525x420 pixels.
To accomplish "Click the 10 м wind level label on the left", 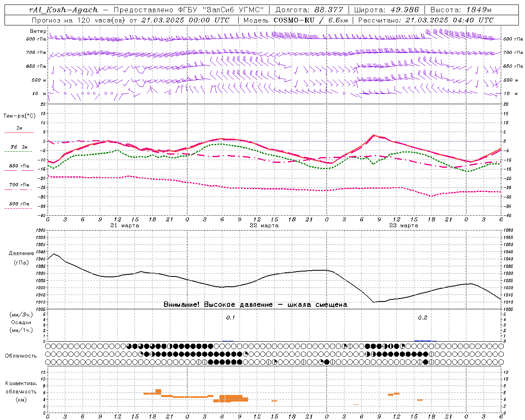I will click(39, 94).
